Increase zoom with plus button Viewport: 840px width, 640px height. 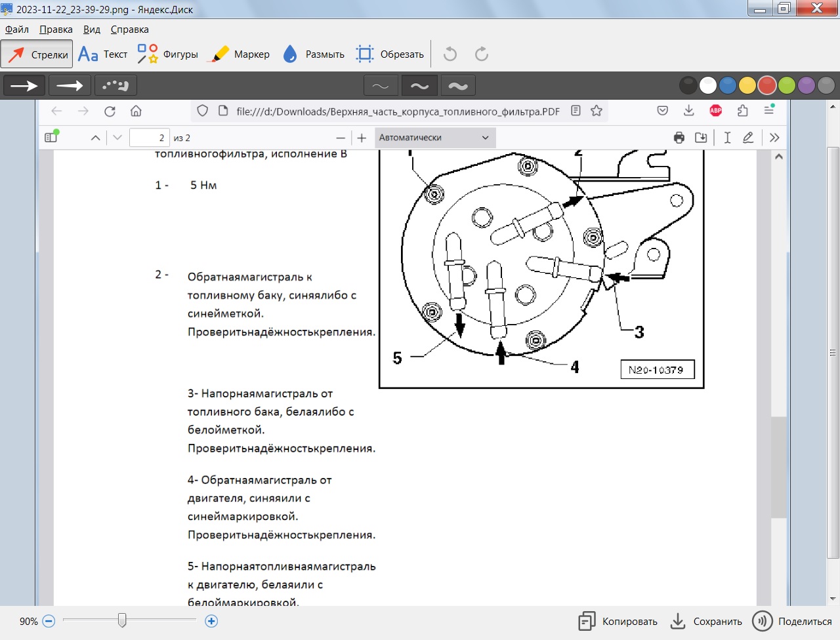(211, 621)
